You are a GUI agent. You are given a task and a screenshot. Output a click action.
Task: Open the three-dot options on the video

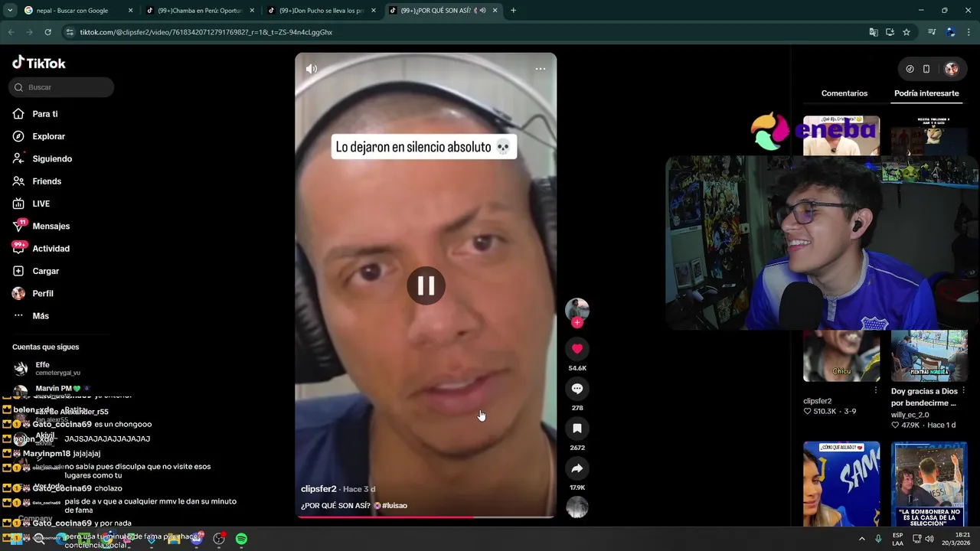point(541,69)
